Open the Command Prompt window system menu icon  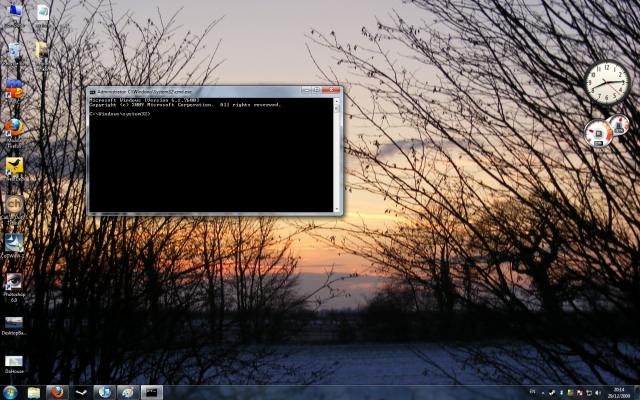[93, 91]
